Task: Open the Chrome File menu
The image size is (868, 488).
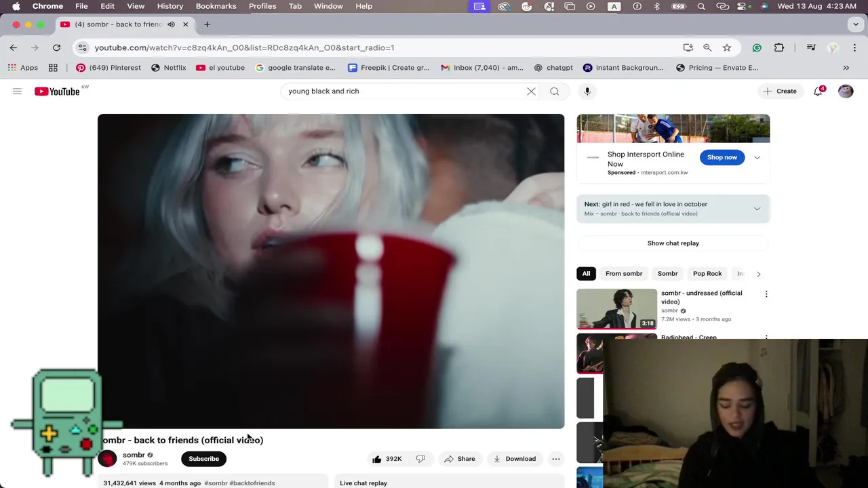Action: pos(81,6)
